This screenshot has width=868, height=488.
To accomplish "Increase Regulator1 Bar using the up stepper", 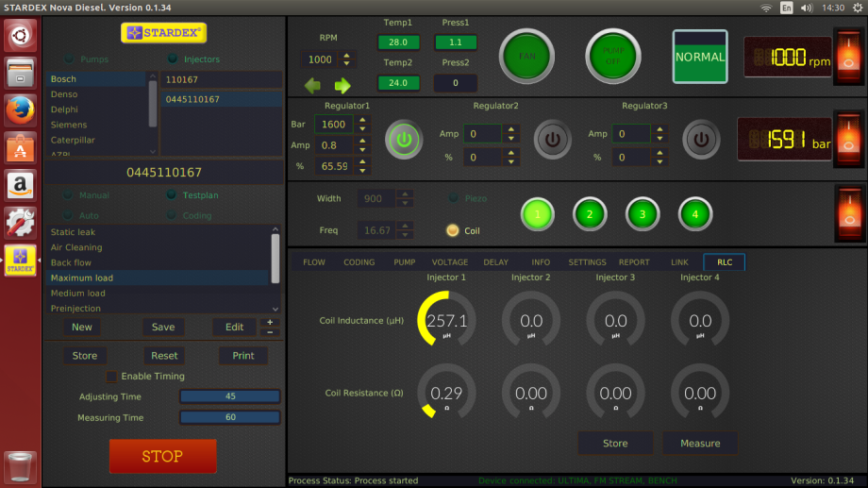I will pyautogui.click(x=362, y=120).
